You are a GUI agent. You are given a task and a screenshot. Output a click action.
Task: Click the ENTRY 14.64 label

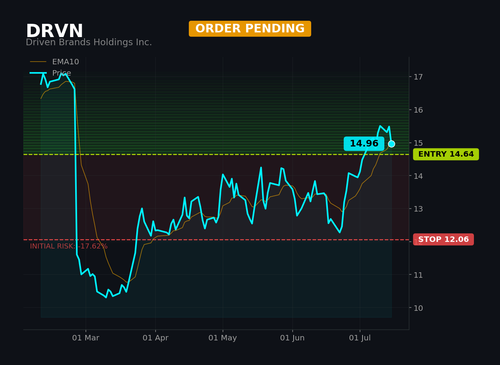[446, 154]
